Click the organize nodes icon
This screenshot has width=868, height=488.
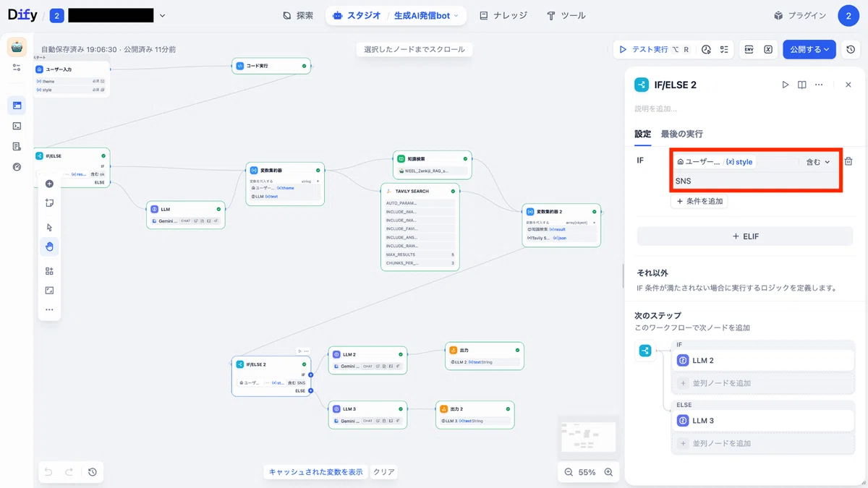tap(49, 271)
